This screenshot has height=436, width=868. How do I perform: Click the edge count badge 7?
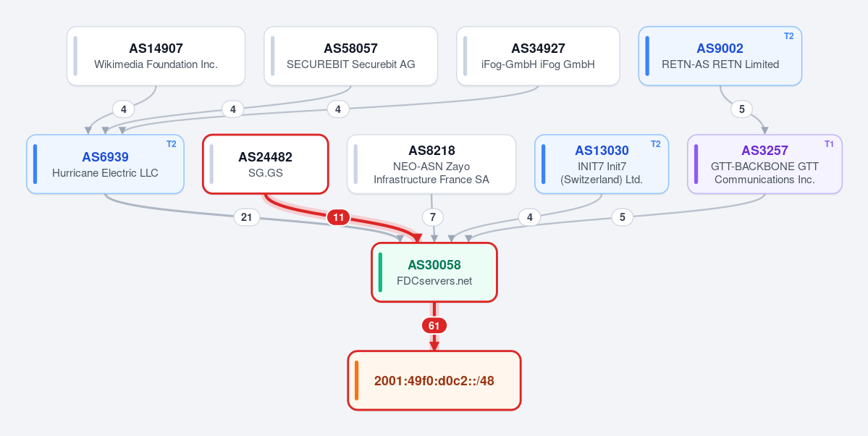[x=433, y=218]
